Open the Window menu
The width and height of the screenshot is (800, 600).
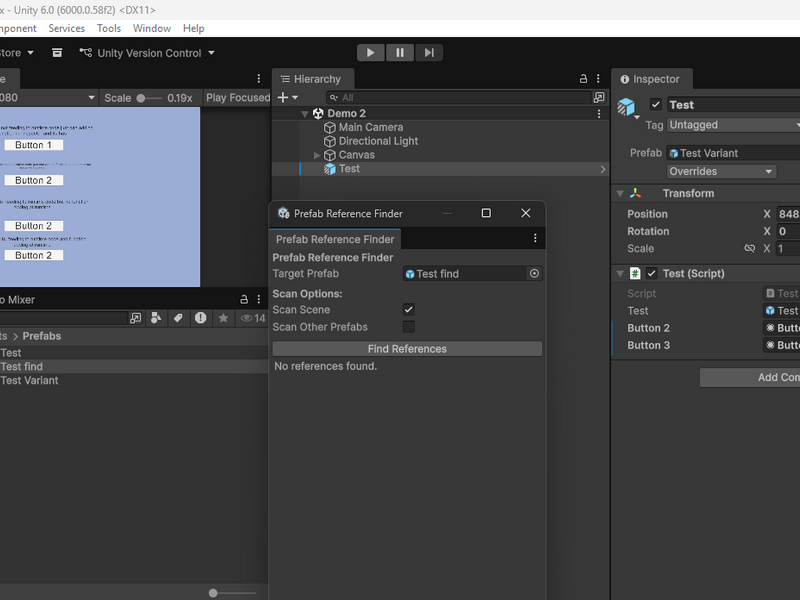[x=152, y=29]
